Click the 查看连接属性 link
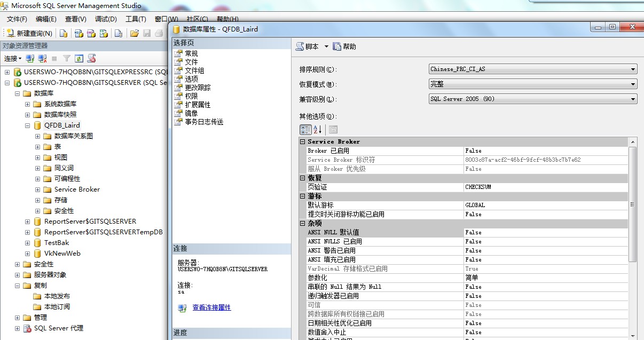644x340 pixels. [x=211, y=307]
